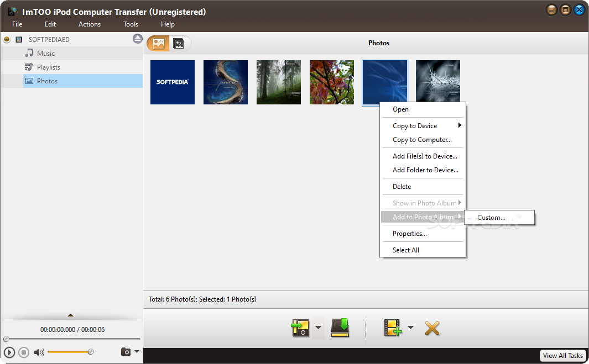Open the add-to-device dropdown arrow
589x364 pixels.
(318, 328)
